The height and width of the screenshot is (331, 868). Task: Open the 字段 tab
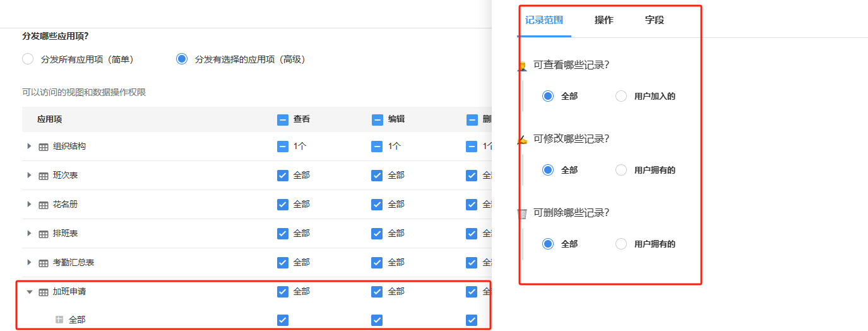[654, 20]
